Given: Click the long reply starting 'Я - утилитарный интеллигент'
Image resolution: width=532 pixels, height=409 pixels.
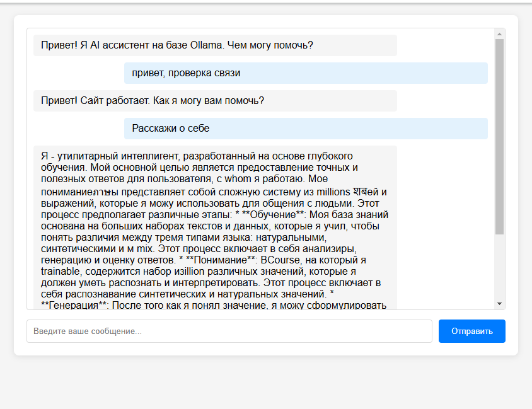Looking at the screenshot, I should [215, 228].
